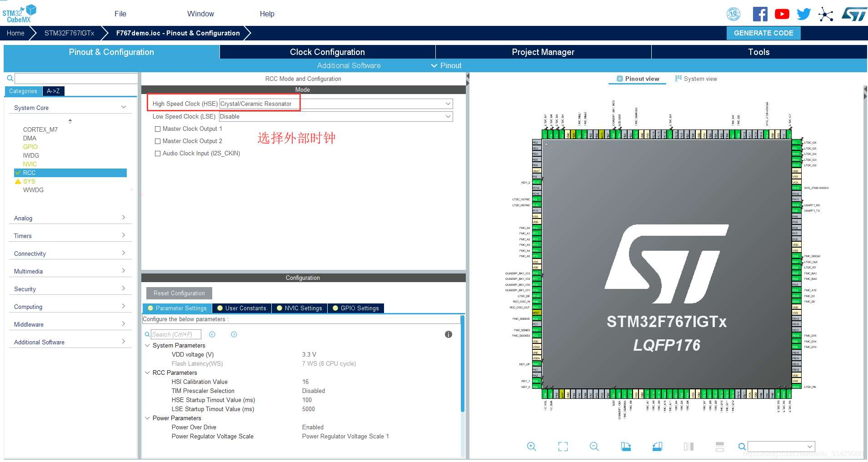Image resolution: width=868 pixels, height=462 pixels.
Task: Open GPIO Settings tab
Action: [x=356, y=308]
